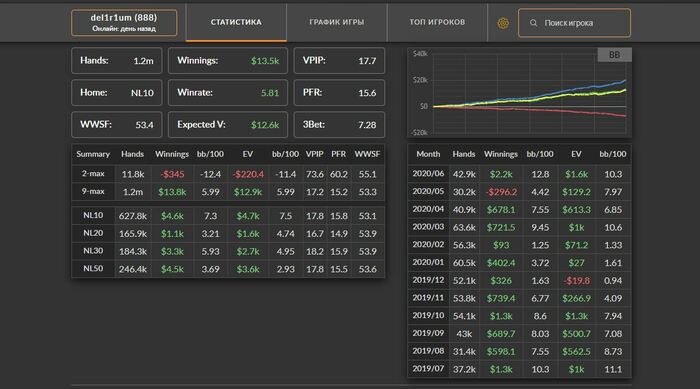Click the -$19.8 monthly EV cell
700x389 pixels.
(x=576, y=280)
